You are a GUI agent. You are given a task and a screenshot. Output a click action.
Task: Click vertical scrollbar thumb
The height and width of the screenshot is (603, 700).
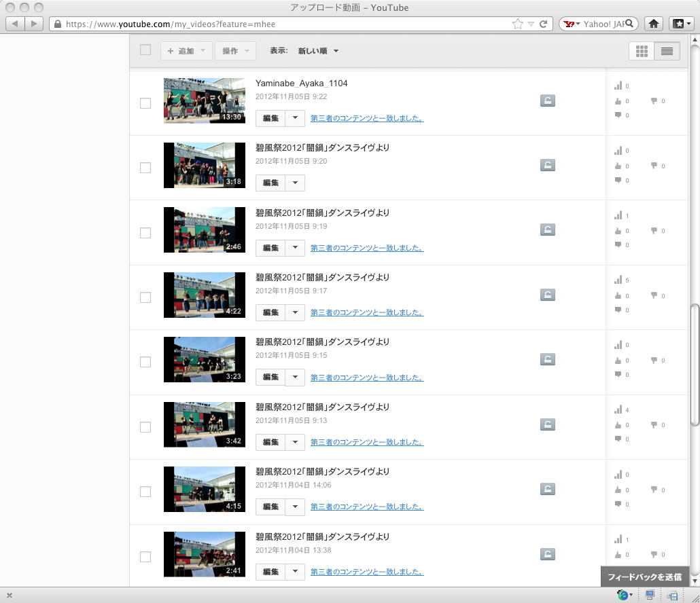tap(694, 365)
